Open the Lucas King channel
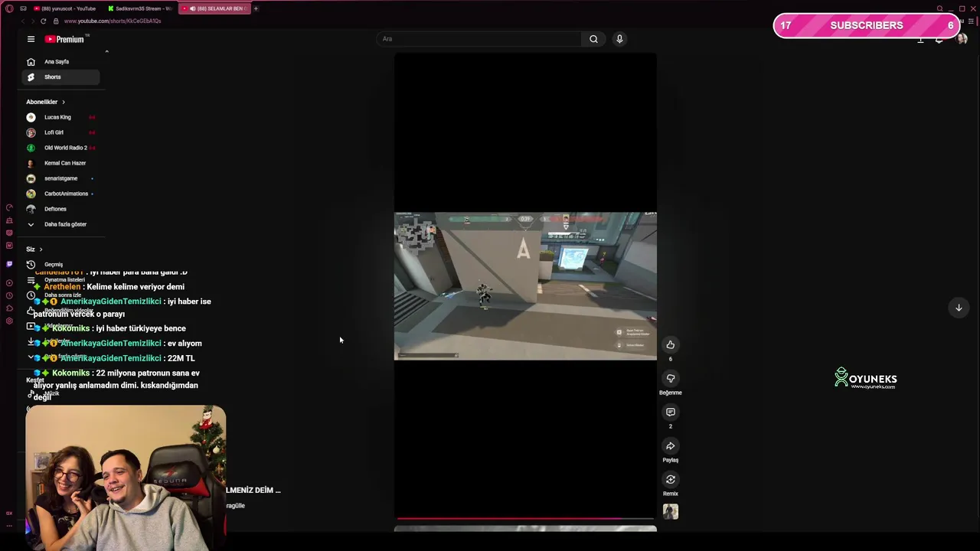980x551 pixels. click(x=60, y=117)
